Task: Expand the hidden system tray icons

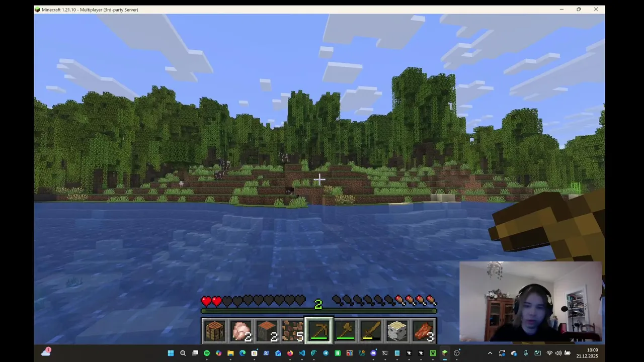Action: click(490, 353)
